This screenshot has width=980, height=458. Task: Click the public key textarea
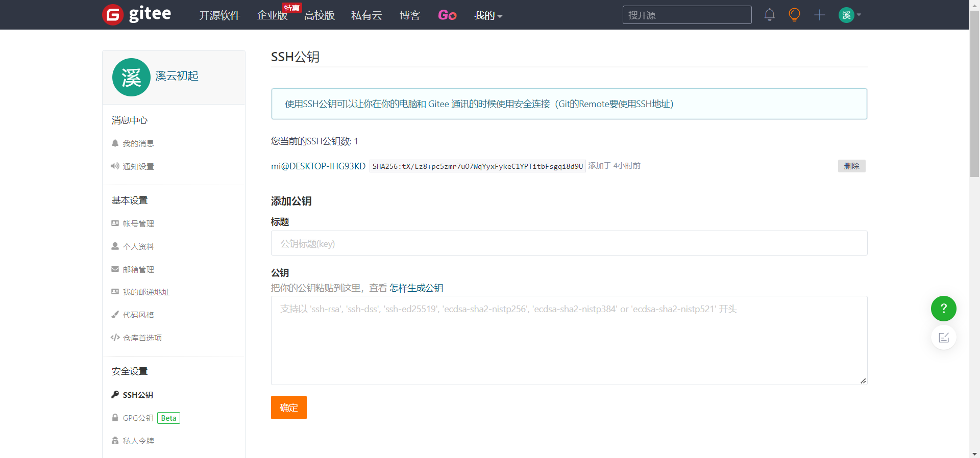click(x=569, y=340)
